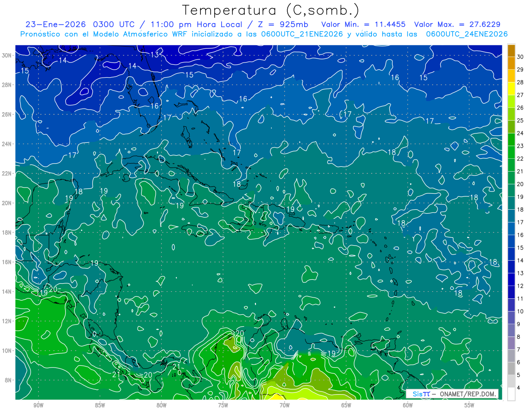Click the color scale swatch between 29 and 30
This screenshot has height=411, width=532.
[511, 63]
